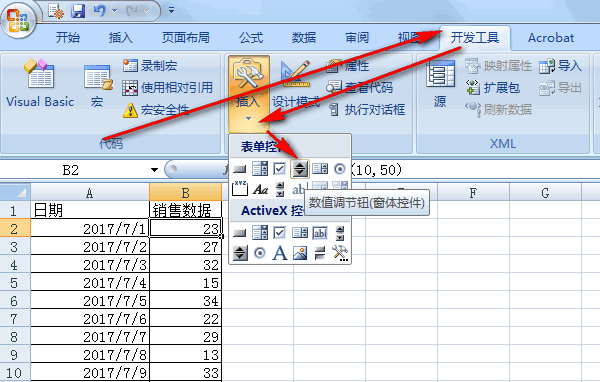Insert a form control Combo Box

[260, 169]
